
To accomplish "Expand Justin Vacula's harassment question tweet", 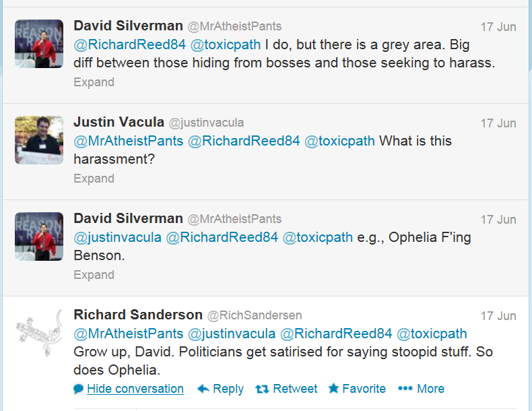I will click(94, 179).
